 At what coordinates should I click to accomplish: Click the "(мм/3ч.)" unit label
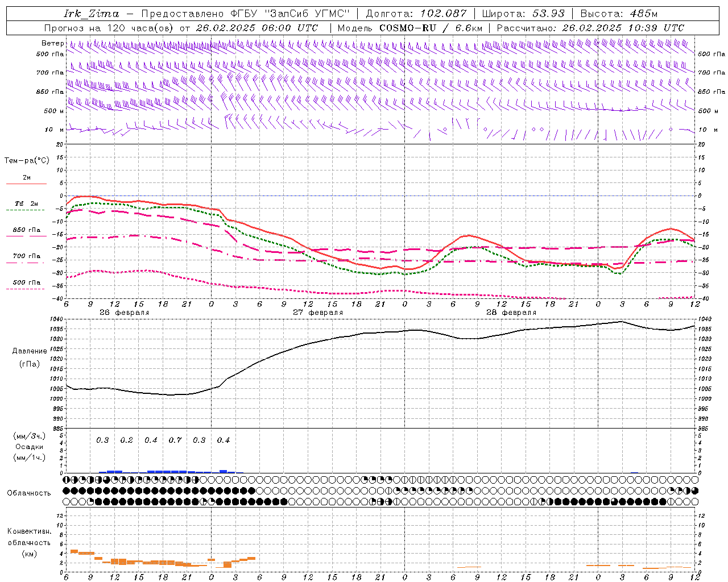[30, 436]
